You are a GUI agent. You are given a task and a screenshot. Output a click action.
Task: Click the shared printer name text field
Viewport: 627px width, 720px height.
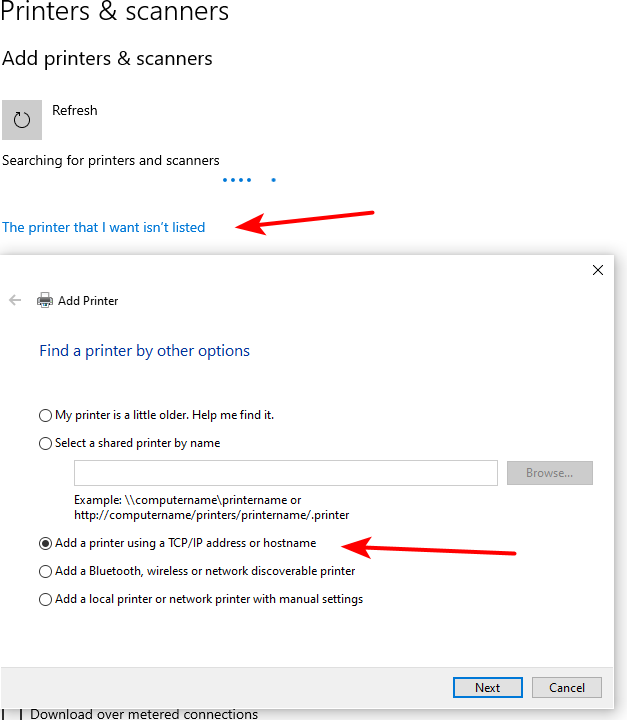click(286, 473)
